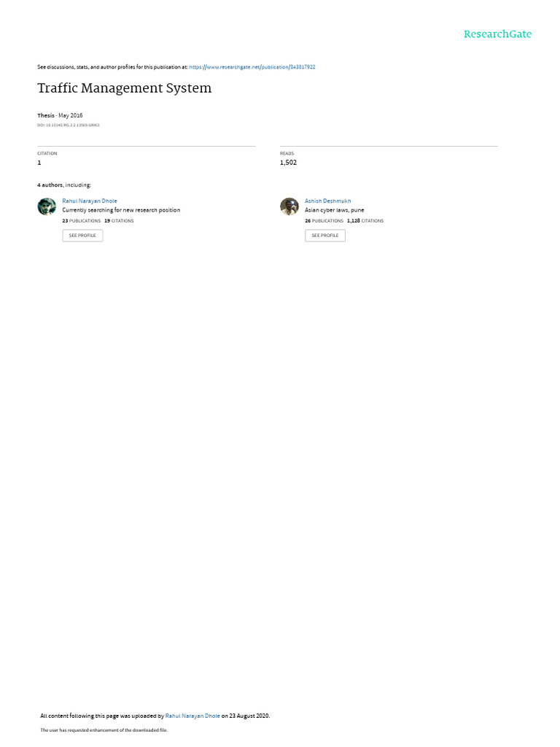Follow the uploader Rahul Narayan Dhole link in footer
560x747 pixels.
[x=192, y=716]
